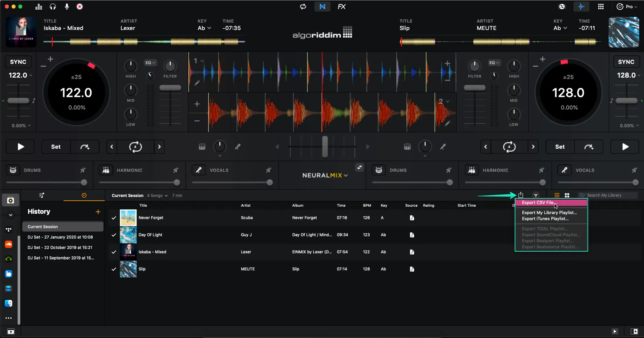Image resolution: width=644 pixels, height=338 pixels.
Task: Open the NEURALMIX dropdown chevron
Action: tap(346, 175)
